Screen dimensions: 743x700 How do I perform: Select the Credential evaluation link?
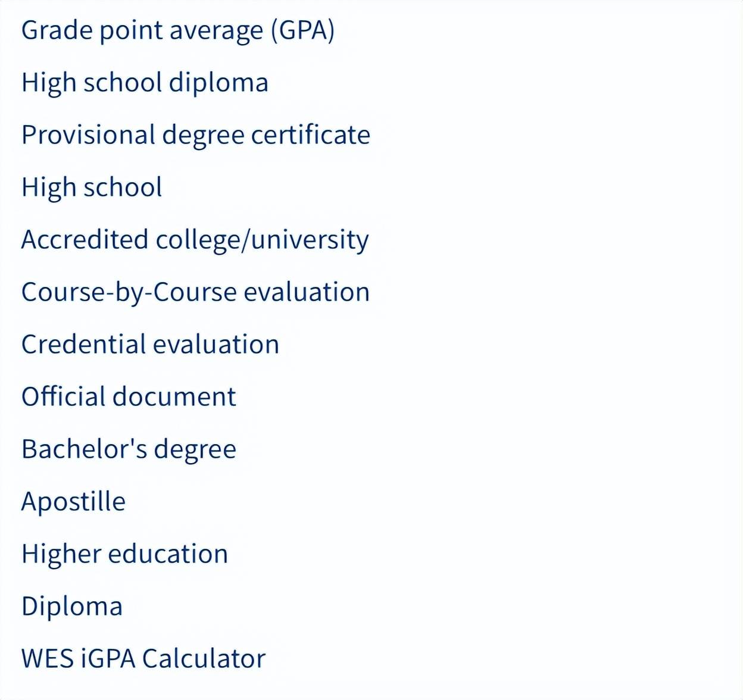point(150,345)
